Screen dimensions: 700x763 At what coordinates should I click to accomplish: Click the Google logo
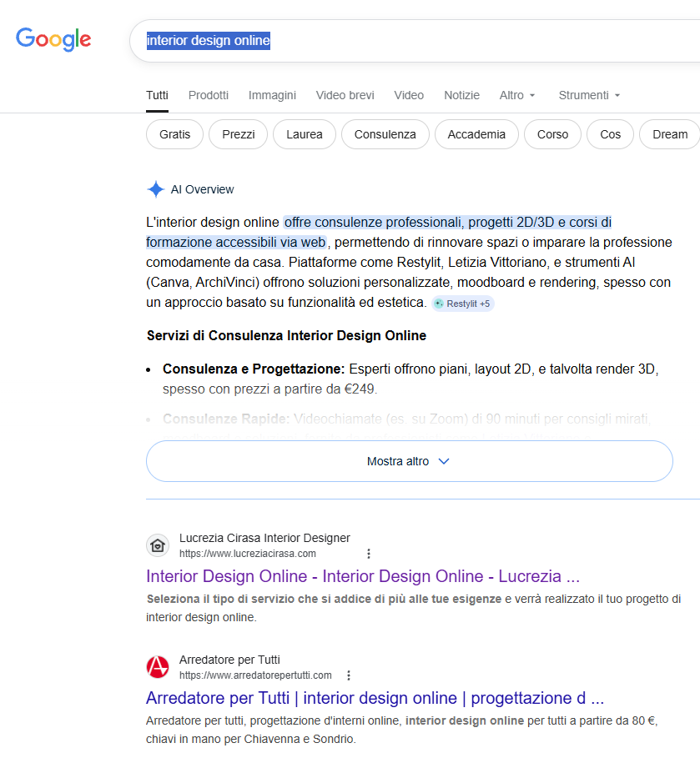tap(53, 39)
